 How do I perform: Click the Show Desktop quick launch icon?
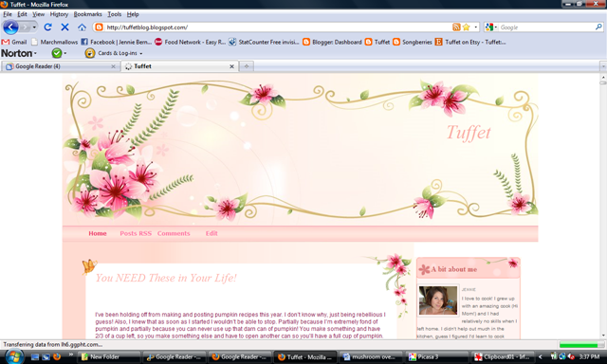point(35,357)
